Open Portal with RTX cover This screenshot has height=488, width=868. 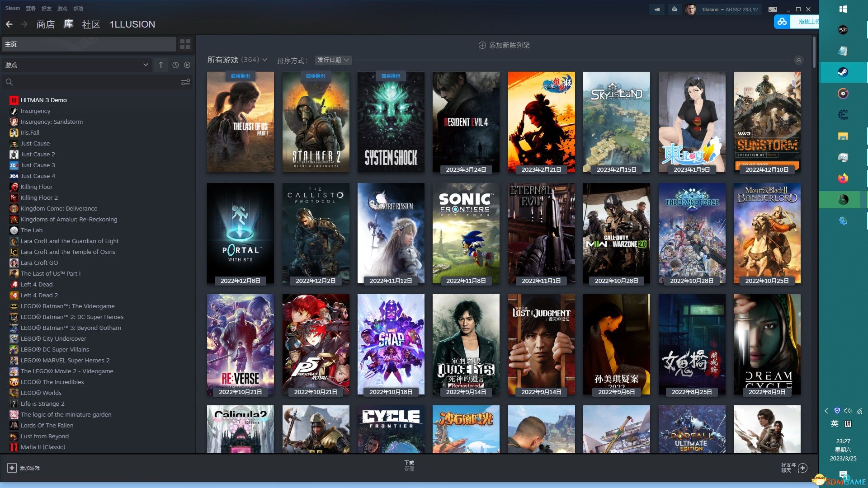[x=241, y=233]
